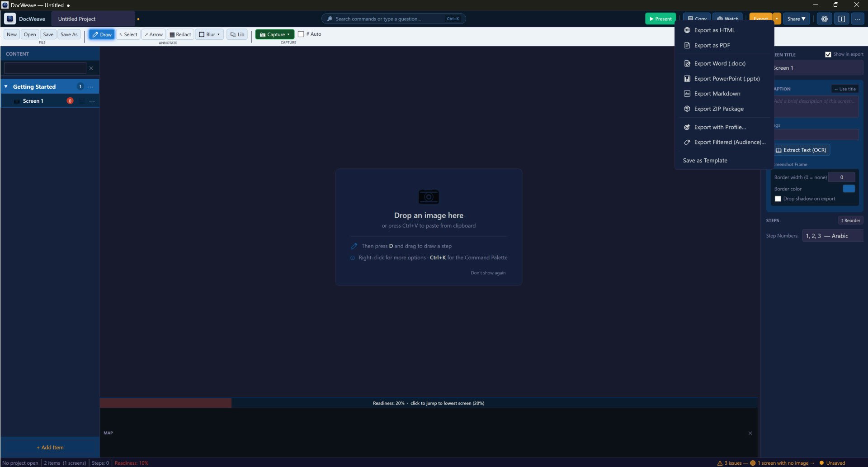Viewport: 868px width, 467px height.
Task: Clear the content filter with the X
Action: (x=91, y=68)
